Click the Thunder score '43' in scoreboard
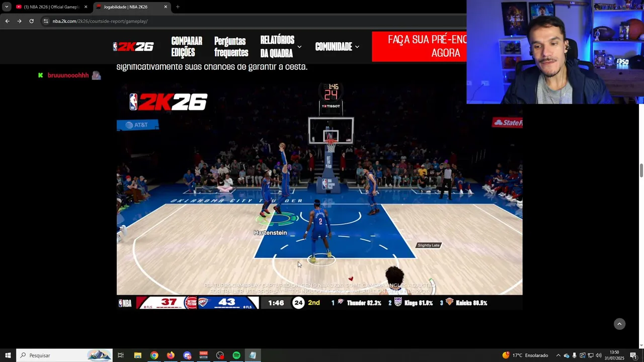The width and height of the screenshot is (644, 362). click(227, 302)
